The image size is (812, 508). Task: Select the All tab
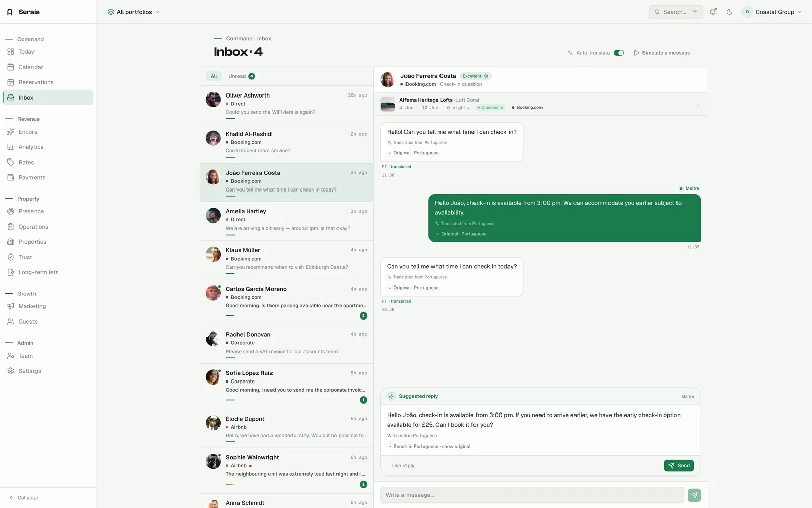click(214, 76)
